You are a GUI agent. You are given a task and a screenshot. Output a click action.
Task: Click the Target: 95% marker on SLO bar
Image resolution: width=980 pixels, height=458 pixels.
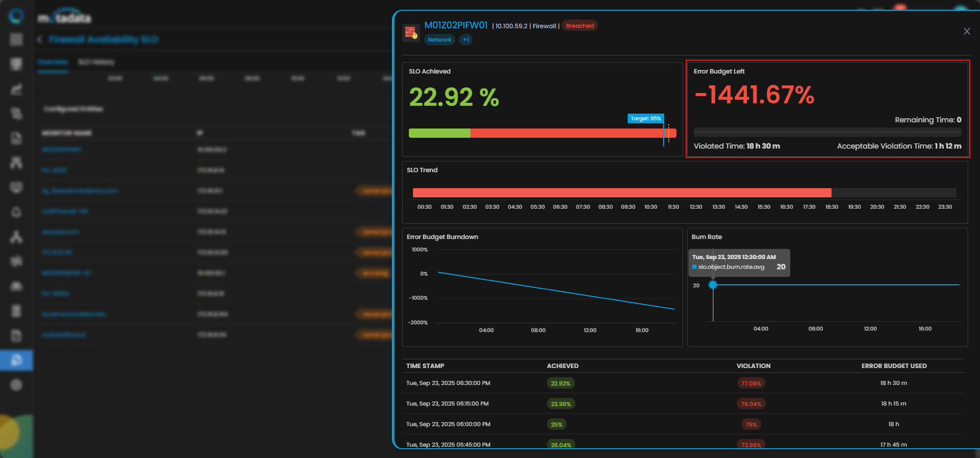(646, 119)
